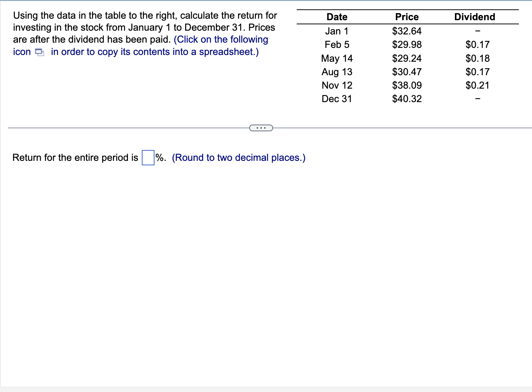This screenshot has height=392, width=532.
Task: Expand the ellipsis divider handle
Action: (261, 128)
